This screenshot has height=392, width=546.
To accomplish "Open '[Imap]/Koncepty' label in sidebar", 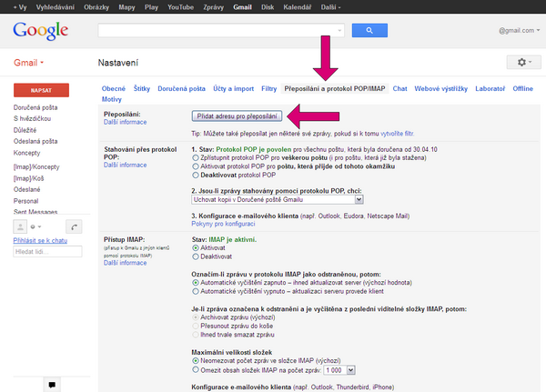I will coord(36,166).
